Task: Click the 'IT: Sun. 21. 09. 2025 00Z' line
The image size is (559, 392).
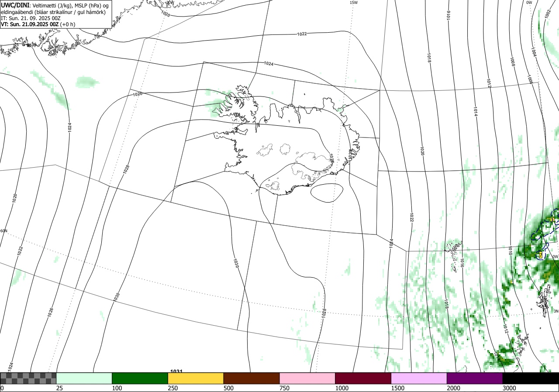Action: point(30,18)
